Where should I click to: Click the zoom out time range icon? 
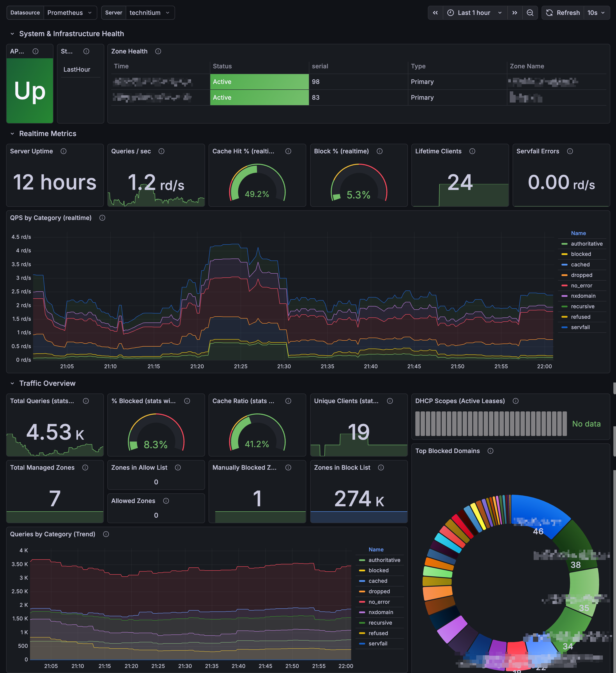pyautogui.click(x=530, y=13)
